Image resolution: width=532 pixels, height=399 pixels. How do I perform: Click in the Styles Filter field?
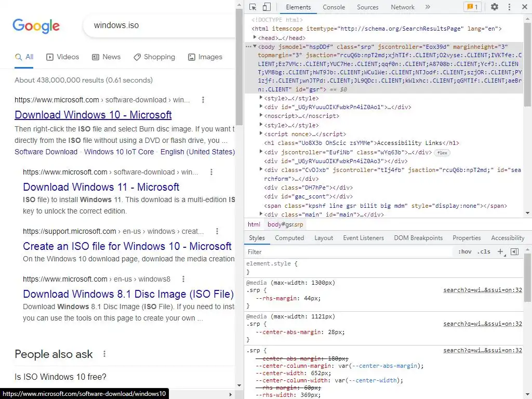350,252
